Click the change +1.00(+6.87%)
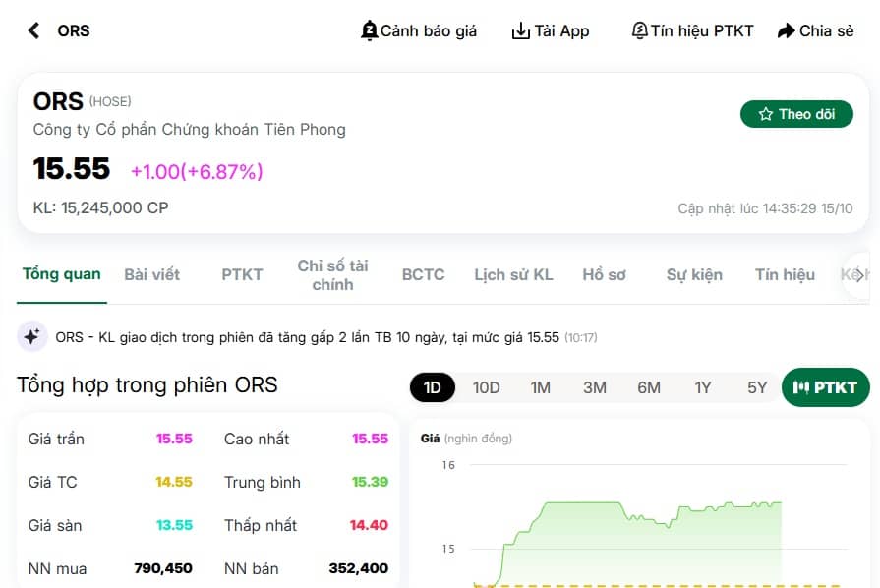The image size is (880, 588). [x=197, y=172]
